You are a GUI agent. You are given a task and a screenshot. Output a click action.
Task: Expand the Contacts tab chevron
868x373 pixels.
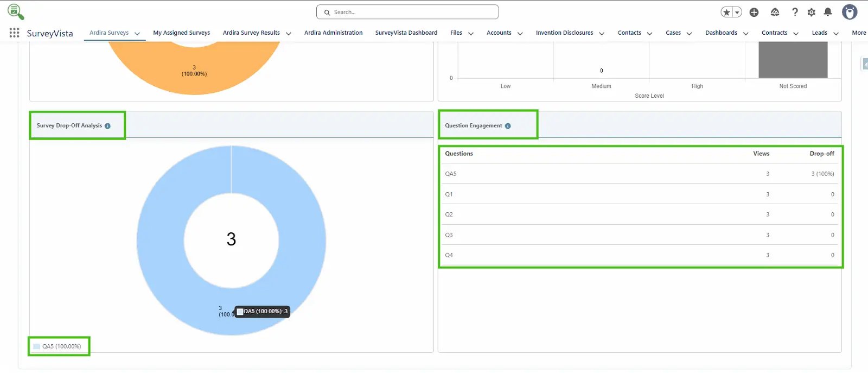pos(650,34)
